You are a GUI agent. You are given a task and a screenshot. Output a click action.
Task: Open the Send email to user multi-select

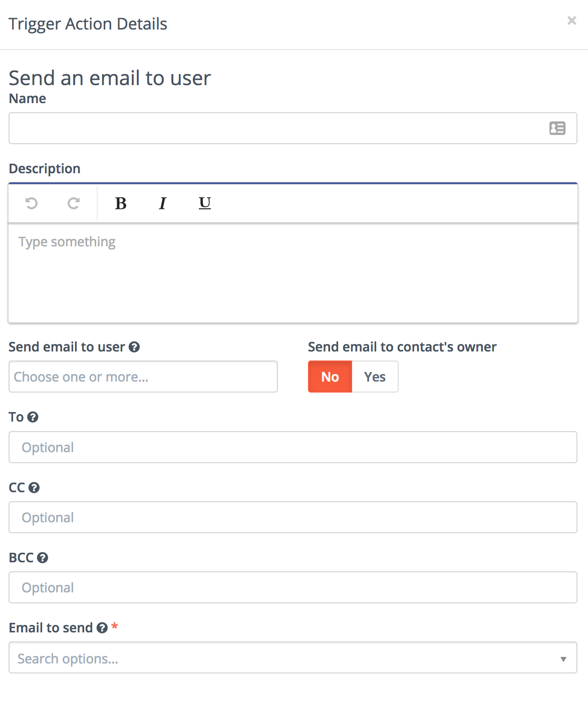143,377
